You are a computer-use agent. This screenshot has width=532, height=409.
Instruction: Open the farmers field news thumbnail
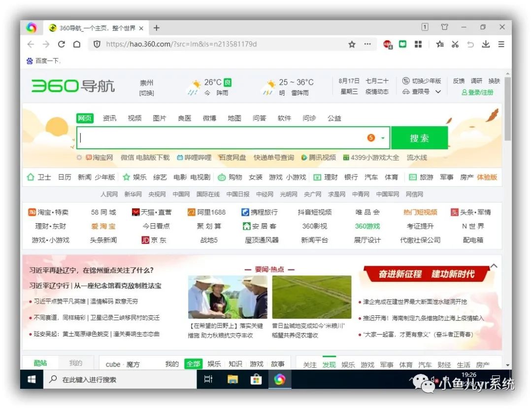(x=228, y=297)
